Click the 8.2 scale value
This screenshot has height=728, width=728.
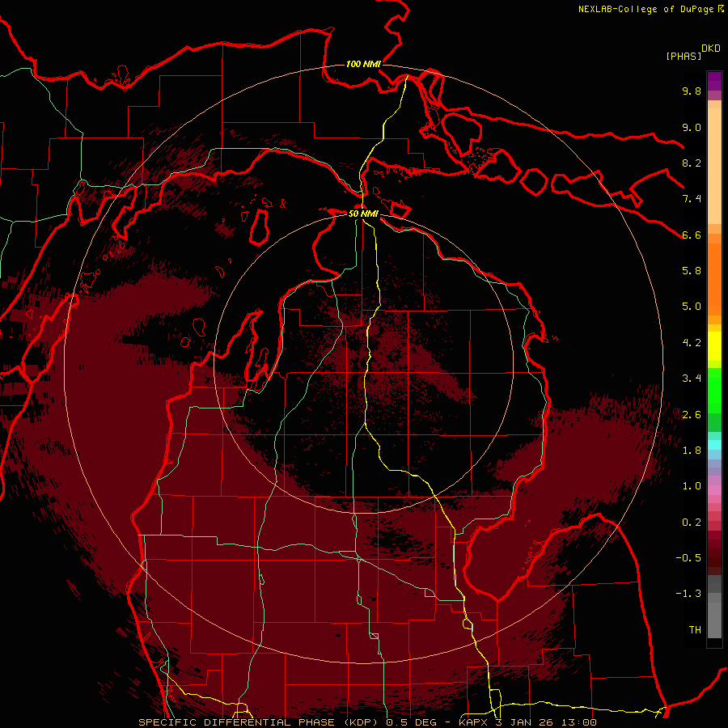tap(692, 163)
